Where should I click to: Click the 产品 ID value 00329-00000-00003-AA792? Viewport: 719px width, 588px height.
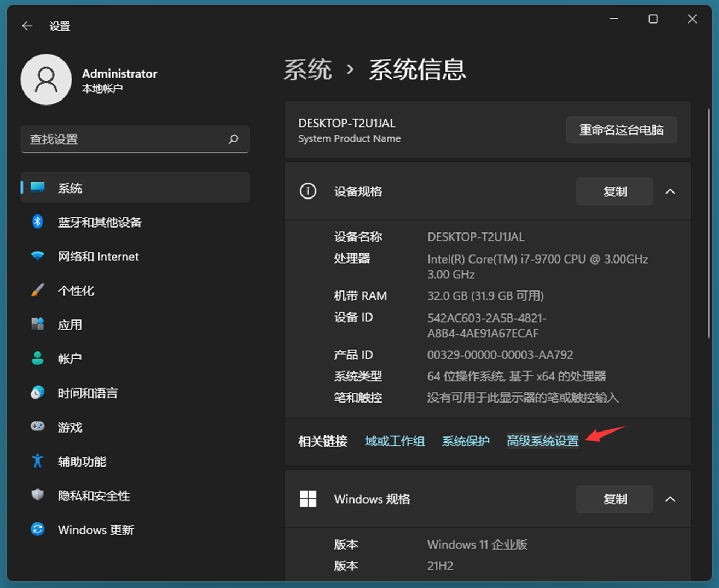pos(500,354)
